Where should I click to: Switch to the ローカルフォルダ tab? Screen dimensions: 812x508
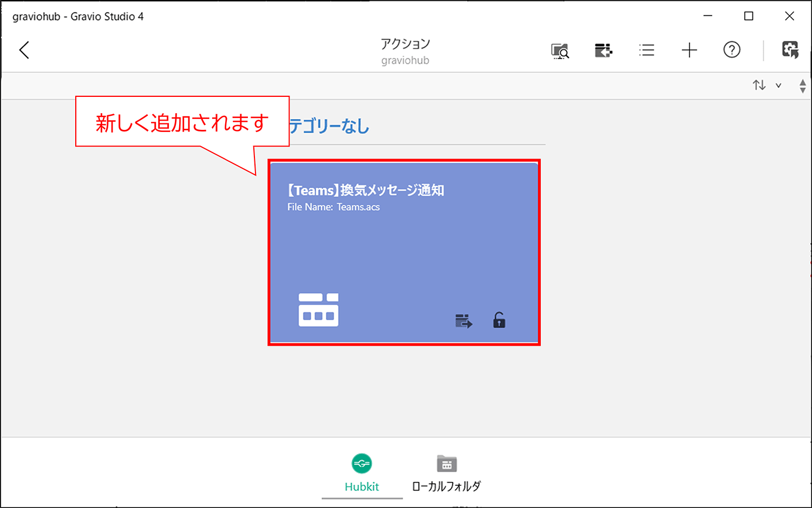click(x=447, y=473)
